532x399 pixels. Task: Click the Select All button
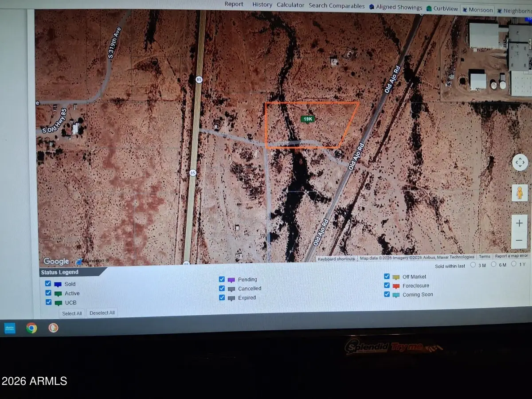(71, 313)
